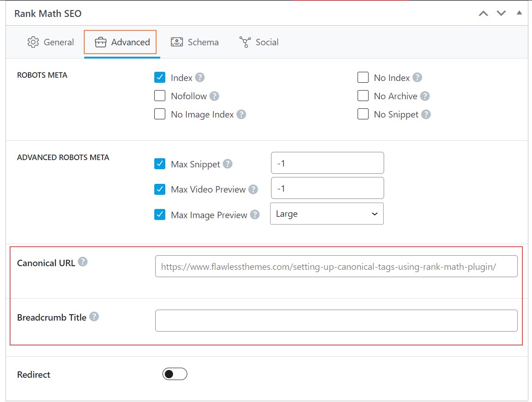Uncheck the Max Snippet checkbox

click(160, 163)
